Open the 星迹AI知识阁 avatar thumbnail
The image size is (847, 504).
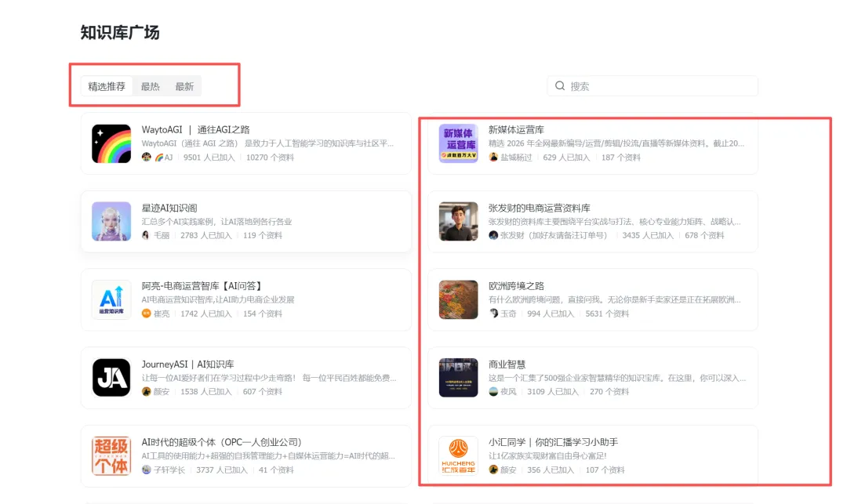(x=111, y=221)
